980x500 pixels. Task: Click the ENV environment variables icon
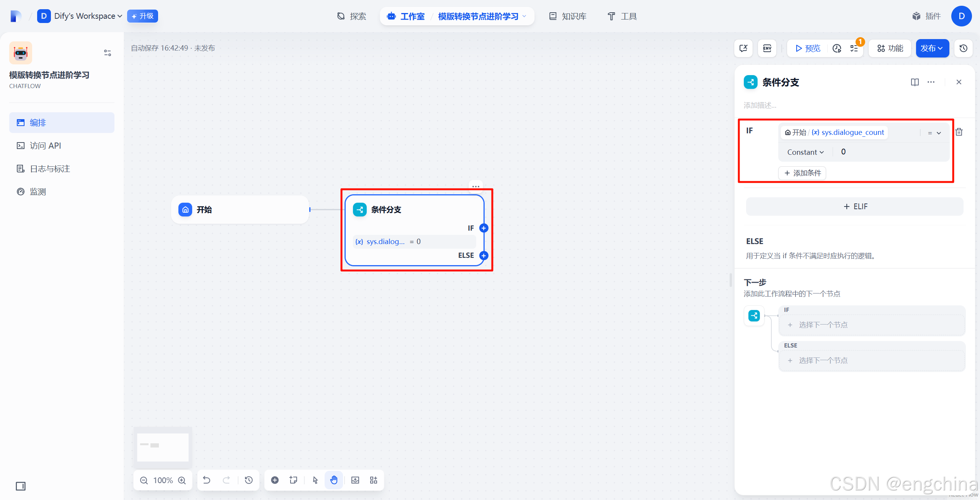(767, 48)
